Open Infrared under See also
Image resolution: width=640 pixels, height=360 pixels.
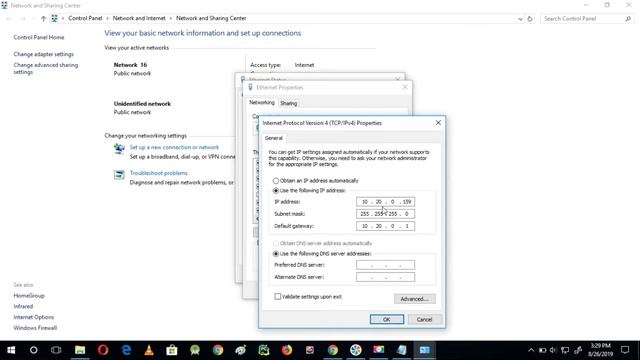click(x=23, y=306)
